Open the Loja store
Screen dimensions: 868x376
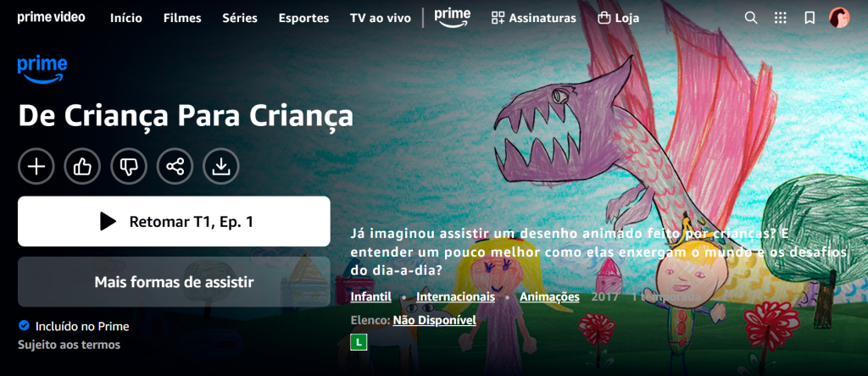(x=618, y=19)
